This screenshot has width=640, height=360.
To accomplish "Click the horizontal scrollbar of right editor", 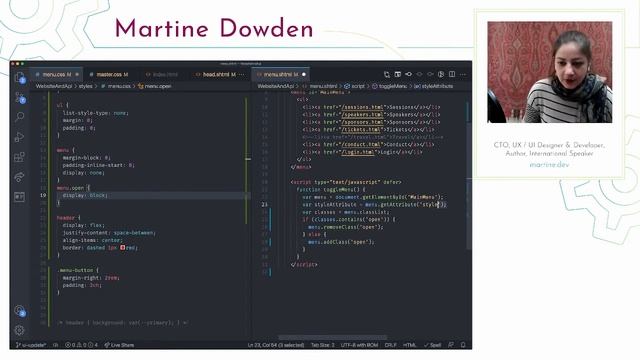I will click(333, 338).
